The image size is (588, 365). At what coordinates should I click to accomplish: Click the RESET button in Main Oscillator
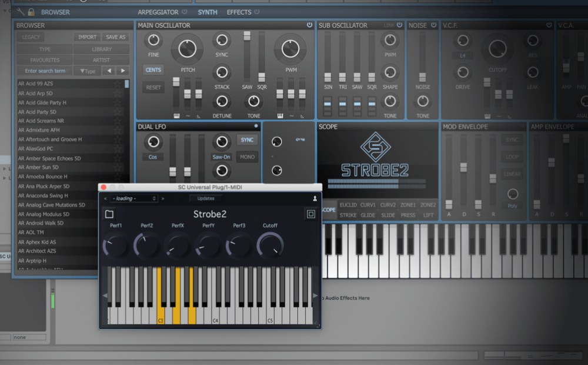point(153,87)
